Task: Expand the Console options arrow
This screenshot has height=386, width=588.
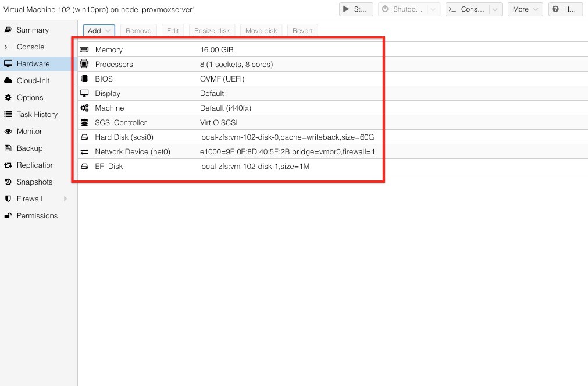Action: click(495, 9)
